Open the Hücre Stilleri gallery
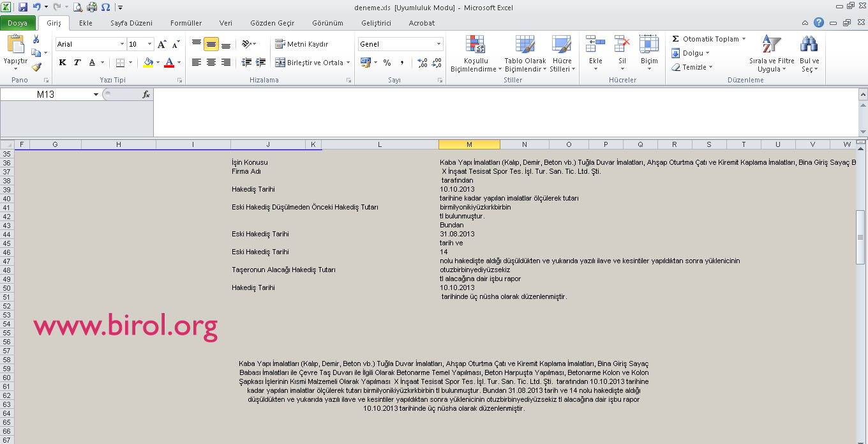This screenshot has width=868, height=444. tap(562, 54)
